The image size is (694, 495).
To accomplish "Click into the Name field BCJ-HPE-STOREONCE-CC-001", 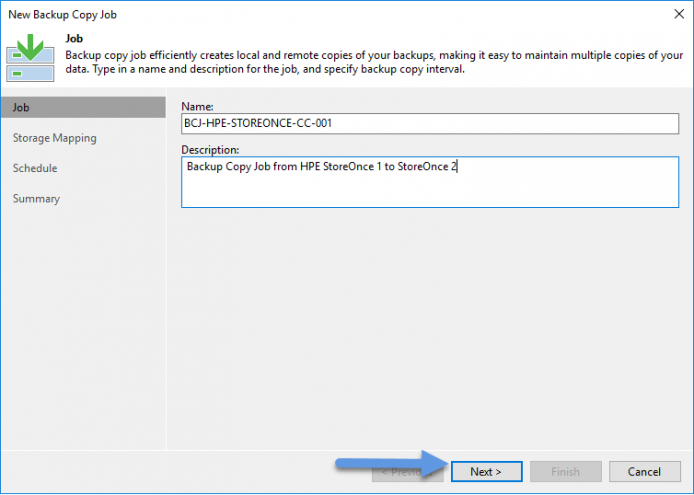I will pyautogui.click(x=430, y=124).
